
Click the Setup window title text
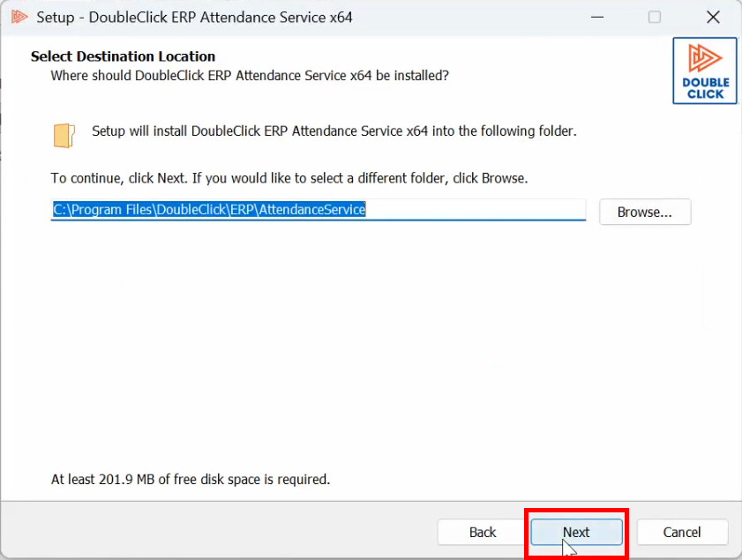[194, 18]
